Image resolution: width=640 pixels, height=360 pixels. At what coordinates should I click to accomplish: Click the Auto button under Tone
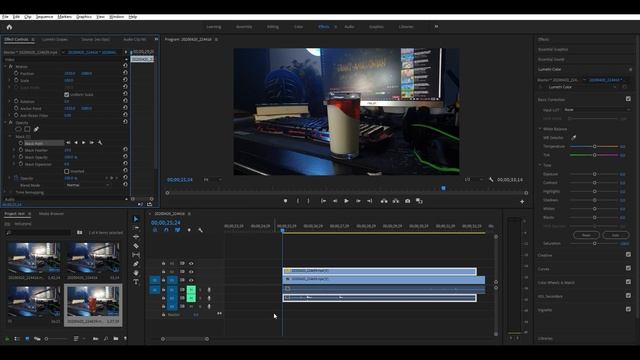pyautogui.click(x=615, y=235)
